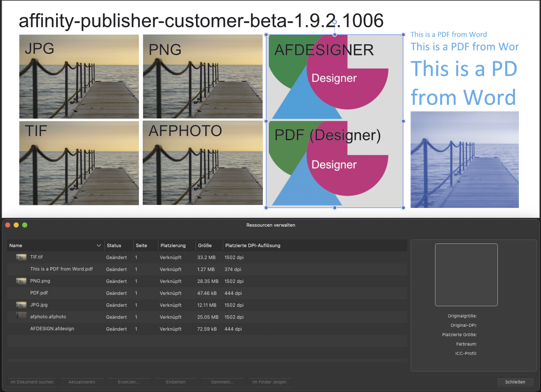Click Geändert status in the PNG.png row
The height and width of the screenshot is (392, 541).
coord(116,281)
